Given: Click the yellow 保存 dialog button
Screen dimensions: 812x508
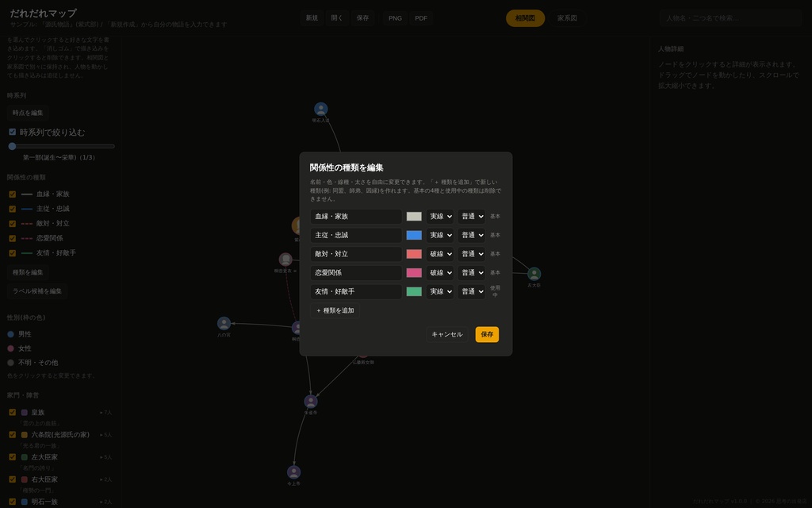Looking at the screenshot, I should [487, 334].
